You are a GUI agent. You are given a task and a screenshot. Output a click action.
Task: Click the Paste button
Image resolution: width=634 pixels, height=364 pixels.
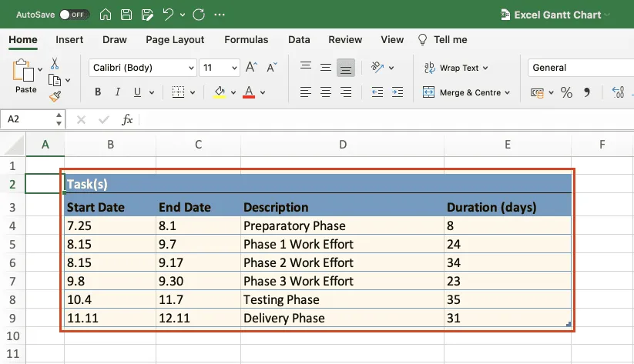[x=25, y=77]
